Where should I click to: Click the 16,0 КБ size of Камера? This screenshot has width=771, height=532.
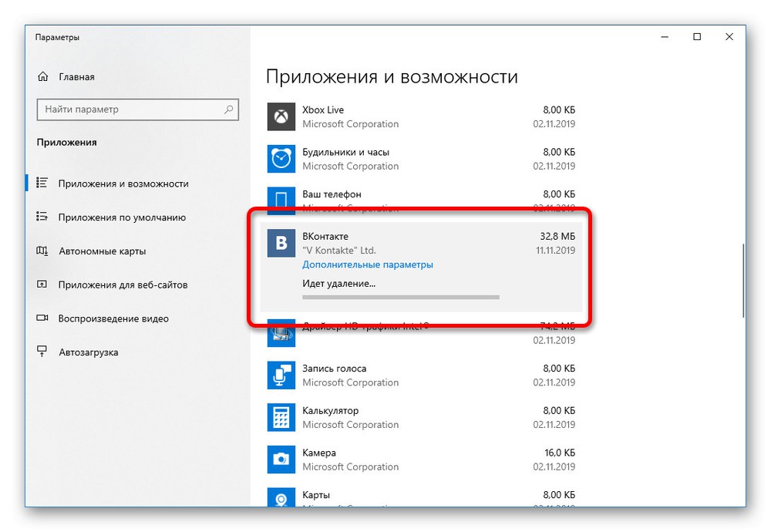560,453
